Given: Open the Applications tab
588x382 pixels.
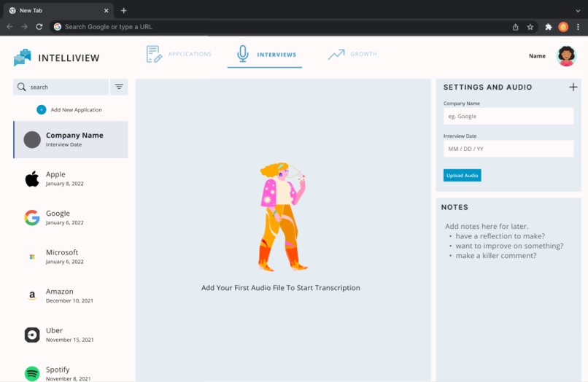Looking at the screenshot, I should [x=179, y=55].
